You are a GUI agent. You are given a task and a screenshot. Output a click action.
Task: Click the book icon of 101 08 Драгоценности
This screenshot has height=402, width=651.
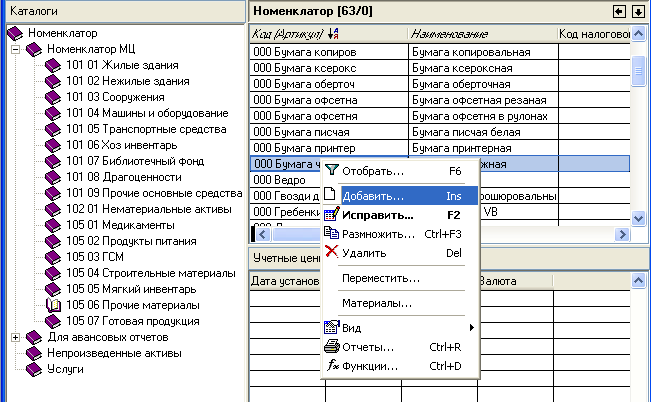point(53,177)
